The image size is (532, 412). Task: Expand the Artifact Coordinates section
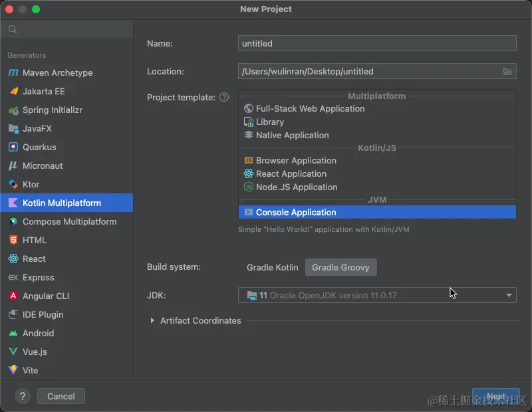click(x=152, y=320)
